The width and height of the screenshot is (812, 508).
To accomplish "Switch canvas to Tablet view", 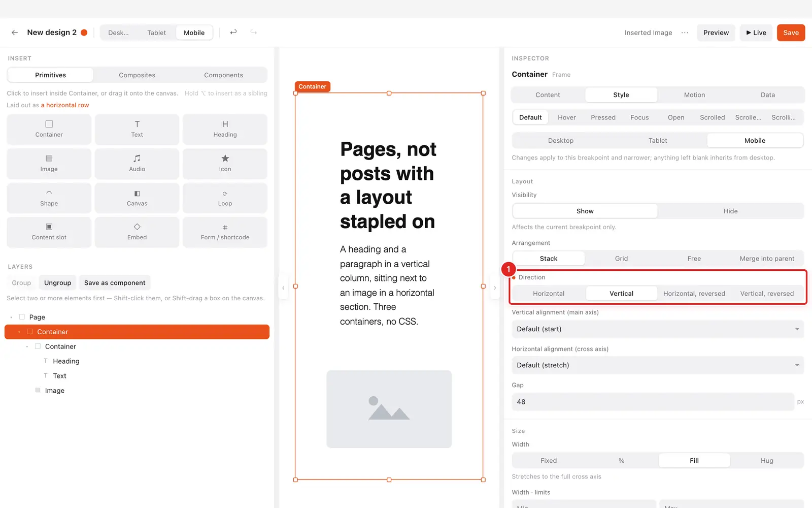I will coord(156,33).
